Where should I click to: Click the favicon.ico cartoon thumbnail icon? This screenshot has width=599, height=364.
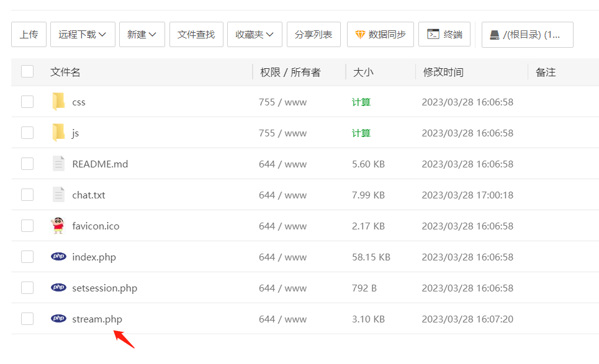58,226
